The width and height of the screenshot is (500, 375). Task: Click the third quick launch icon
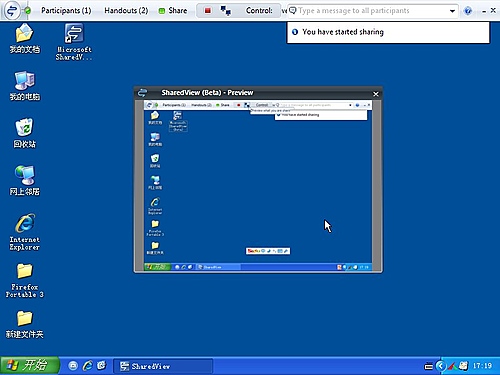coord(102,366)
